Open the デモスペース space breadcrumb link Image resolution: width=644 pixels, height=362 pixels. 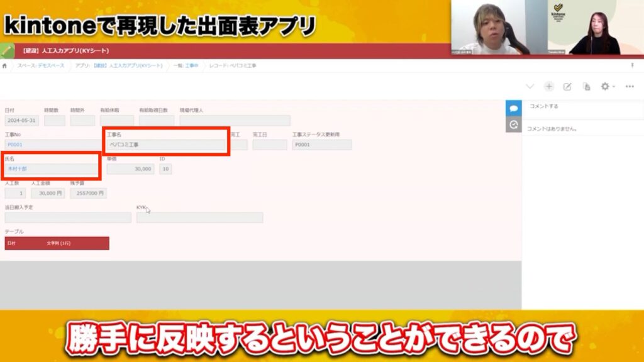click(x=51, y=65)
